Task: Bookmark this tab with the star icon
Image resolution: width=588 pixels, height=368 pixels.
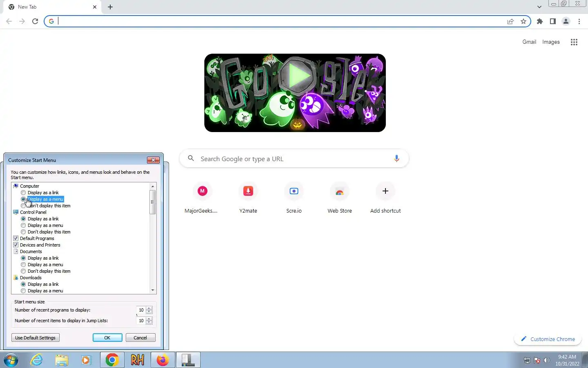Action: [x=523, y=21]
